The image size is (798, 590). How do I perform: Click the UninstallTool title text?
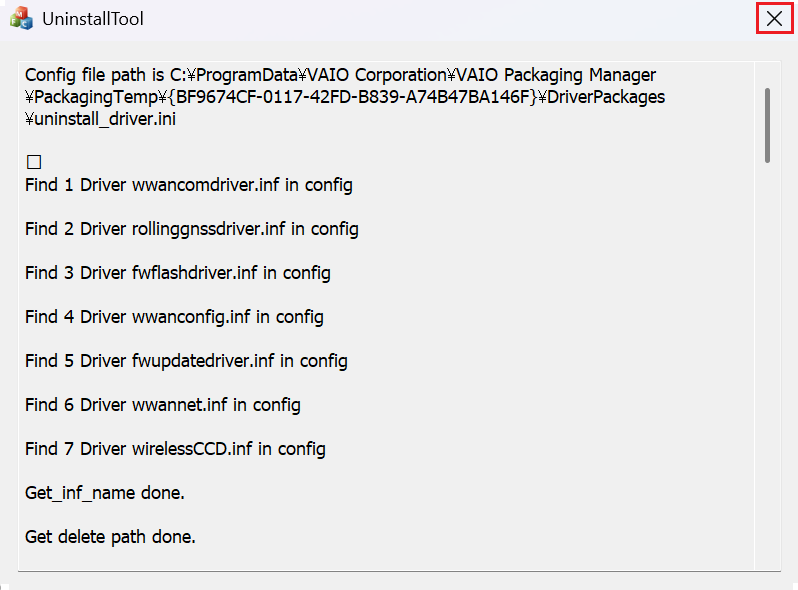(x=93, y=19)
